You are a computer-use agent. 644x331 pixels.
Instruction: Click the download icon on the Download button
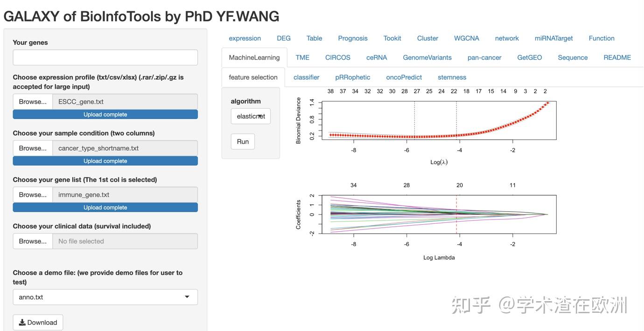22,322
